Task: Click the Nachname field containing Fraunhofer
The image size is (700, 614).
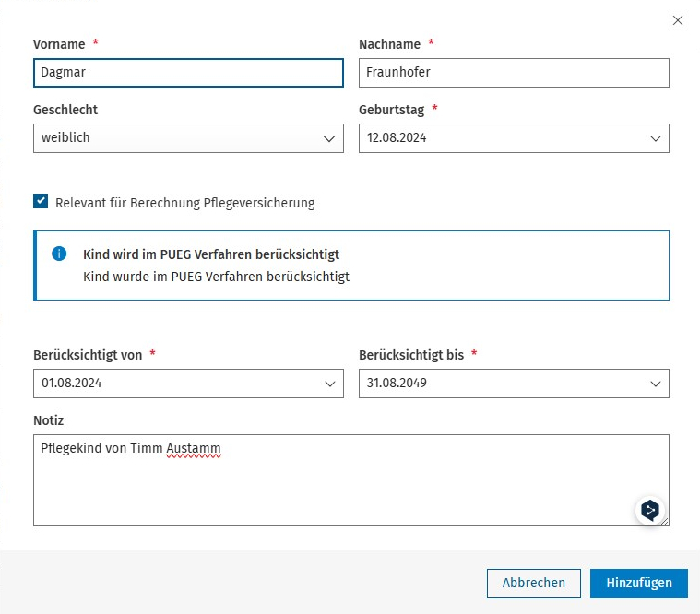Action: 514,73
